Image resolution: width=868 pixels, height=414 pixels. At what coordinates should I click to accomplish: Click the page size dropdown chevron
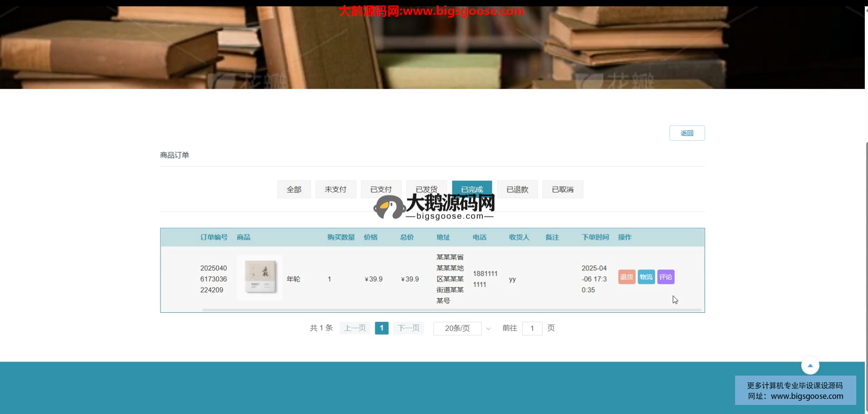pyautogui.click(x=488, y=329)
